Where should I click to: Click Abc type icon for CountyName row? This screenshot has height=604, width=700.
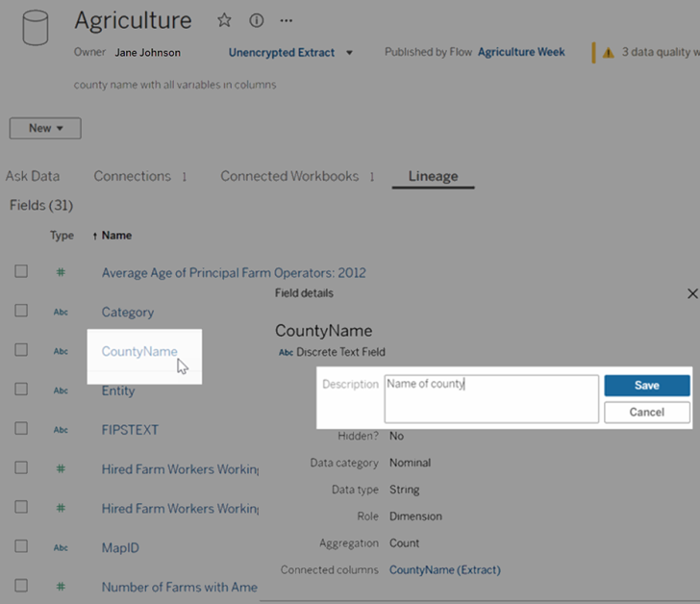pos(61,351)
